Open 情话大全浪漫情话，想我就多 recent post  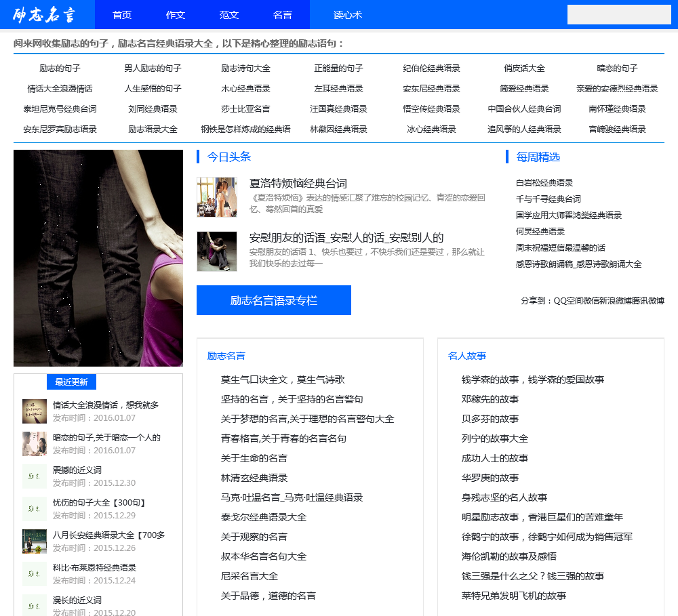click(106, 405)
